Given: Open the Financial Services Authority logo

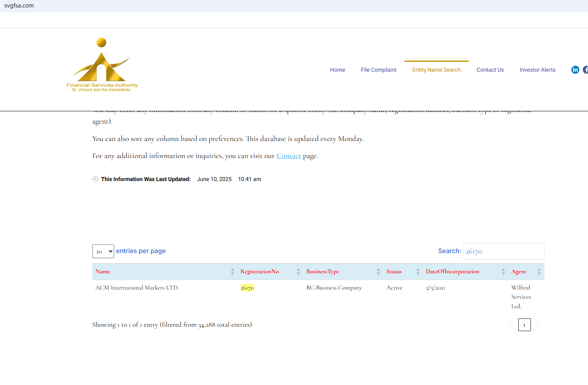Looking at the screenshot, I should click(102, 65).
